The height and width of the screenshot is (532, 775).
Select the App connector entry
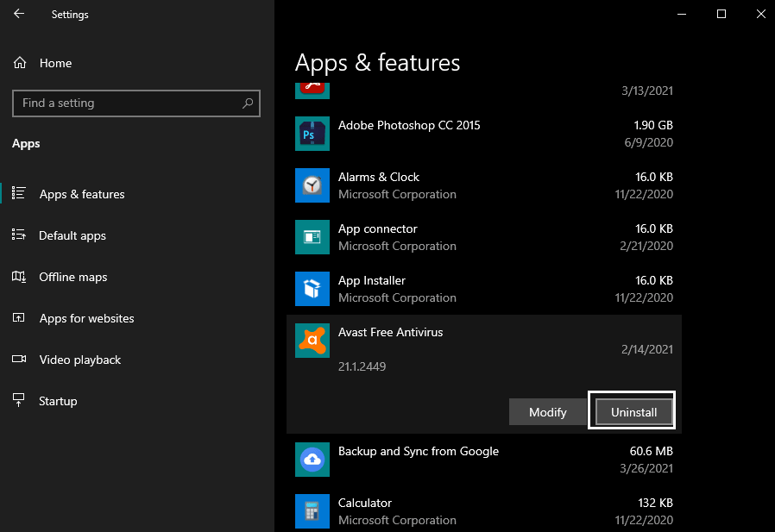click(x=484, y=237)
